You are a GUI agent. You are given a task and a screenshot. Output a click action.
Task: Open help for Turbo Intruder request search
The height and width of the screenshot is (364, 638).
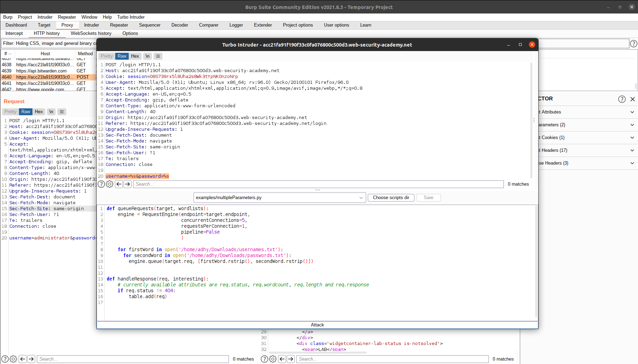(101, 184)
